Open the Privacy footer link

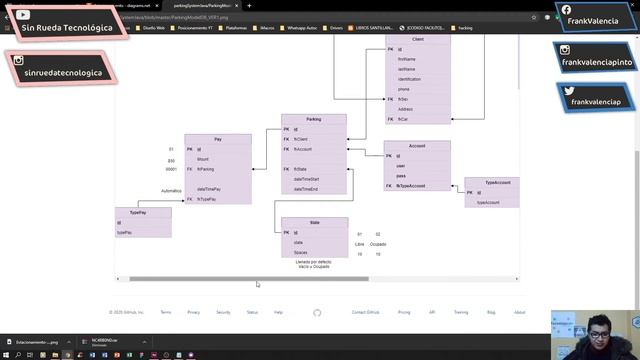point(193,312)
